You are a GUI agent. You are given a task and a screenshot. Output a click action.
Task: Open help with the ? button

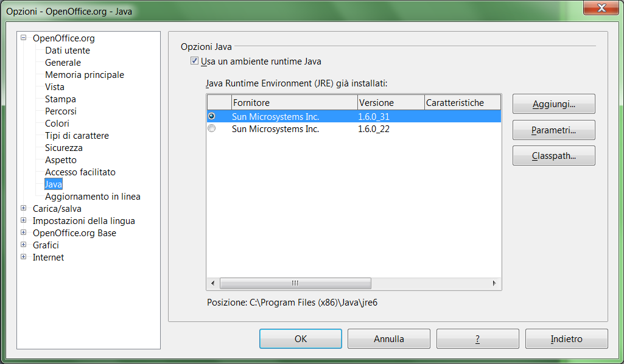[x=477, y=338]
